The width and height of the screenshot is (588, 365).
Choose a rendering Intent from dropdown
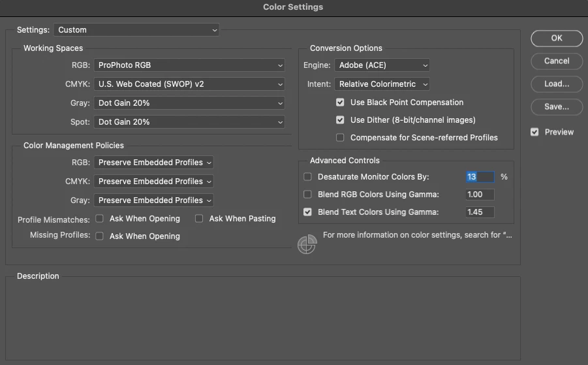point(382,84)
